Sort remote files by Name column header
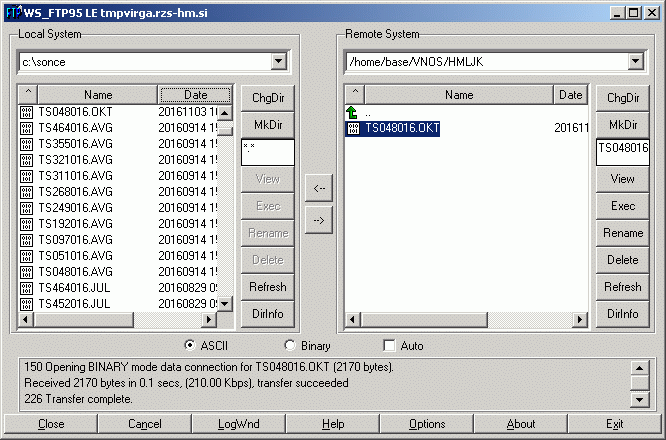Viewport: 666px width, 440px height. (x=458, y=95)
